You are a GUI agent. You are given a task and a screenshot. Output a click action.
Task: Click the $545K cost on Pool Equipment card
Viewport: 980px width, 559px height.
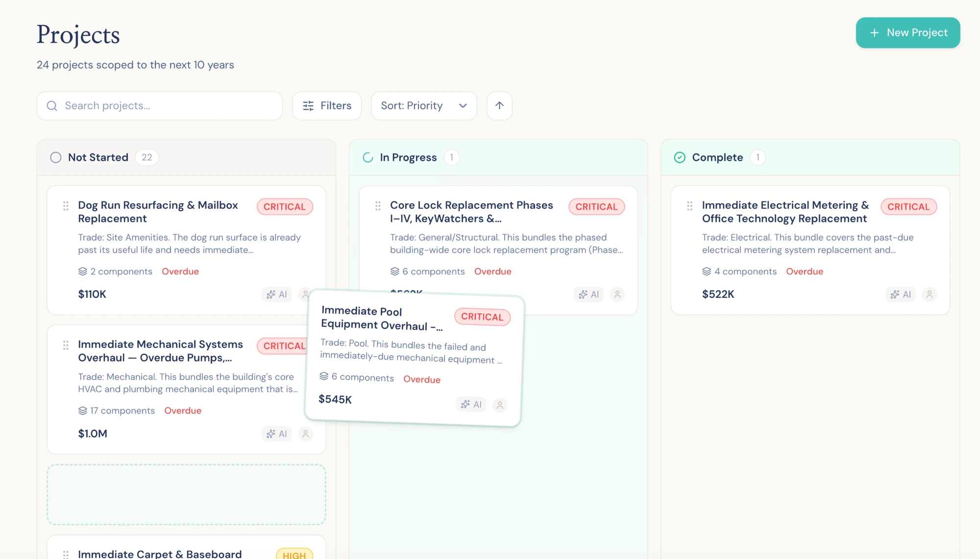pyautogui.click(x=335, y=399)
